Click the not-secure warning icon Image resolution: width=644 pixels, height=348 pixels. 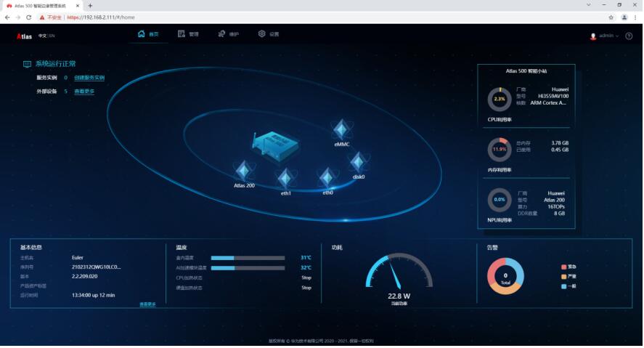[42, 17]
